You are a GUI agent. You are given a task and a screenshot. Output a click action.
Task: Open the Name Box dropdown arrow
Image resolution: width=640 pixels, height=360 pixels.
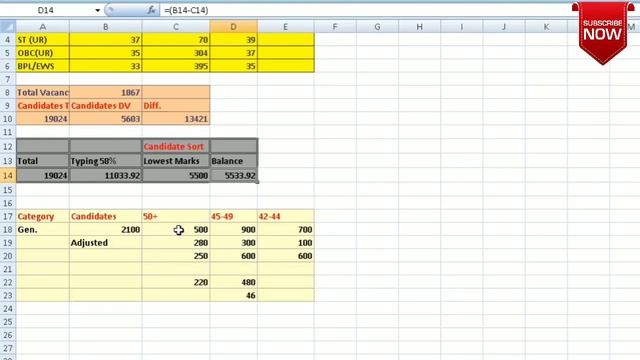[x=97, y=10]
